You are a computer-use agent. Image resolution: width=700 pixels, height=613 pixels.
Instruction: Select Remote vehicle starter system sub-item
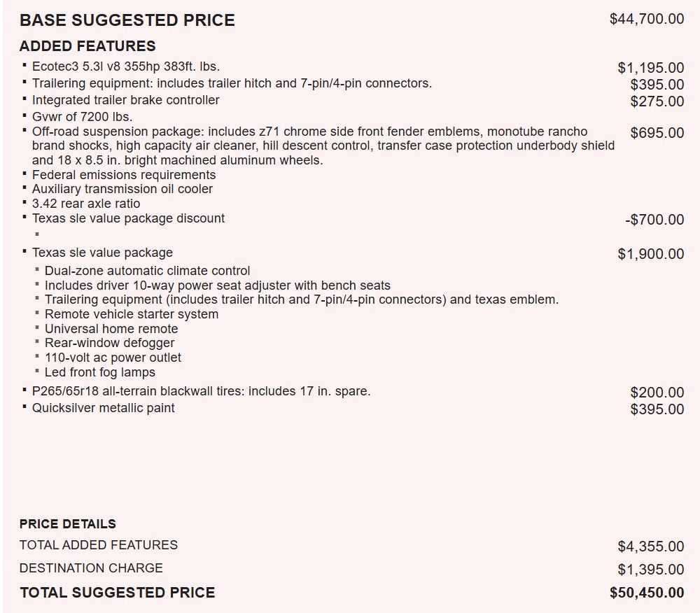(x=132, y=314)
